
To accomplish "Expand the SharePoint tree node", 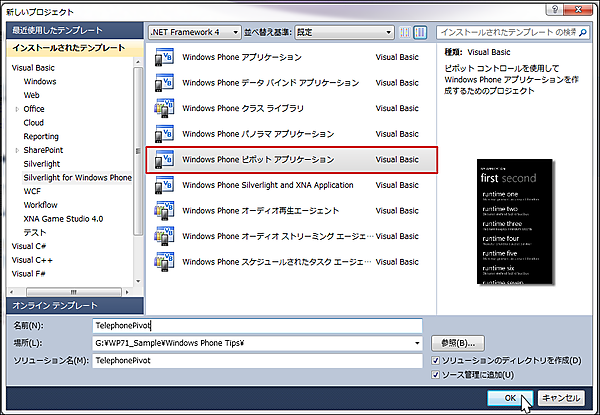I will tap(17, 151).
